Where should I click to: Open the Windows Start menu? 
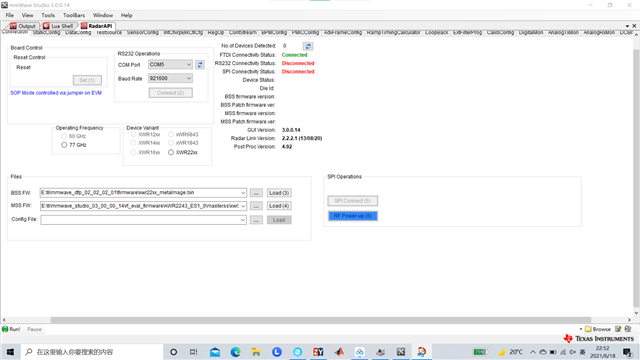[x=10, y=352]
